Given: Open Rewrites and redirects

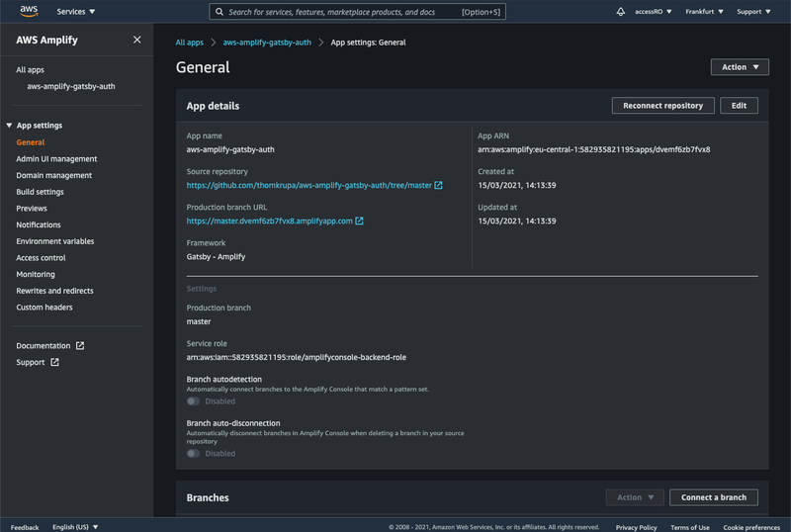Looking at the screenshot, I should coord(54,291).
